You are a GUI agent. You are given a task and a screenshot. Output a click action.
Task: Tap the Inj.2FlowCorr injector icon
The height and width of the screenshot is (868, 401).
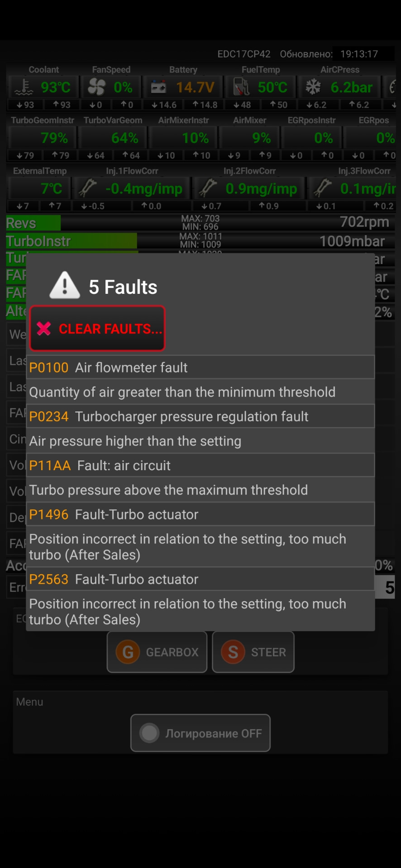pos(208,188)
